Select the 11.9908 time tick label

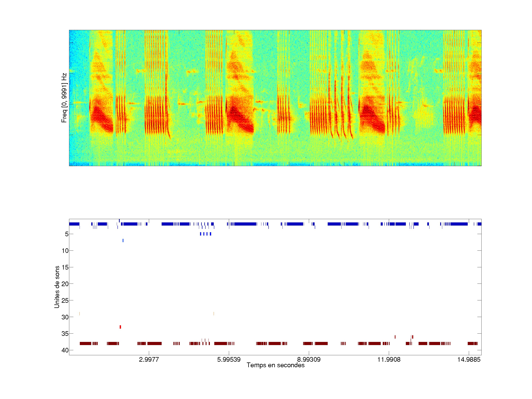coord(389,359)
